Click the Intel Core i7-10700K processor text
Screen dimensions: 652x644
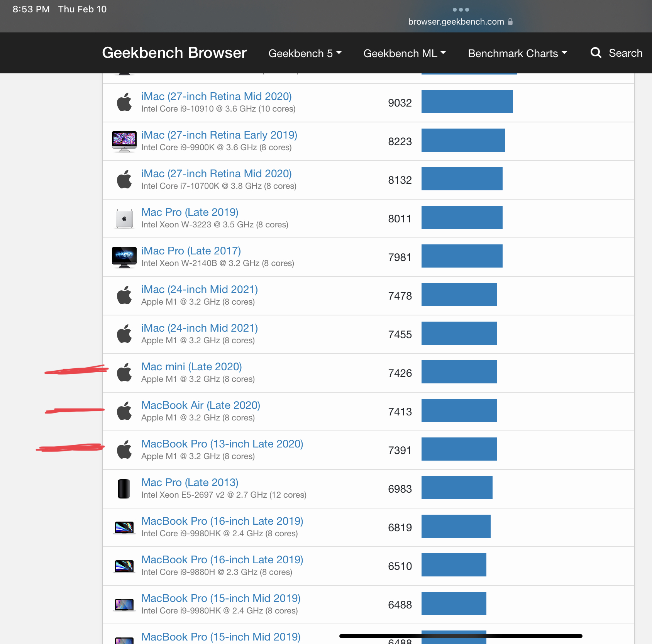[x=219, y=186]
